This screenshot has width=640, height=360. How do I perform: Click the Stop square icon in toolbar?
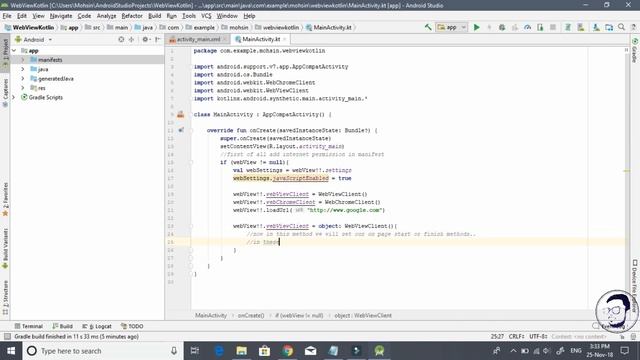[x=553, y=27]
